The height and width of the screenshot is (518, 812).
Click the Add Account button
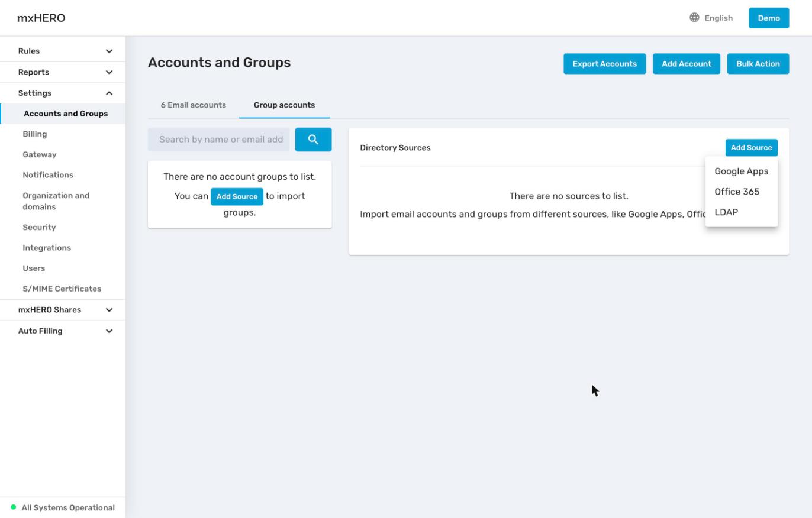click(687, 64)
